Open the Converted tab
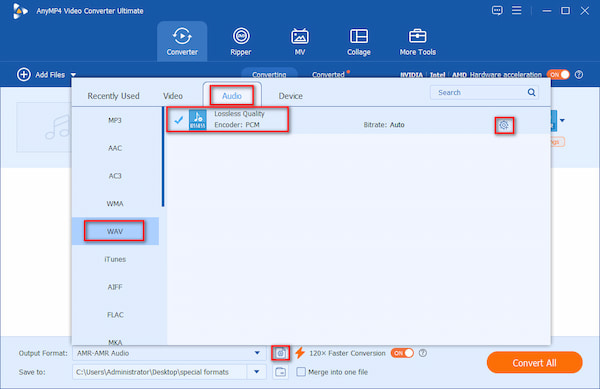This screenshot has width=600, height=389. click(x=328, y=75)
